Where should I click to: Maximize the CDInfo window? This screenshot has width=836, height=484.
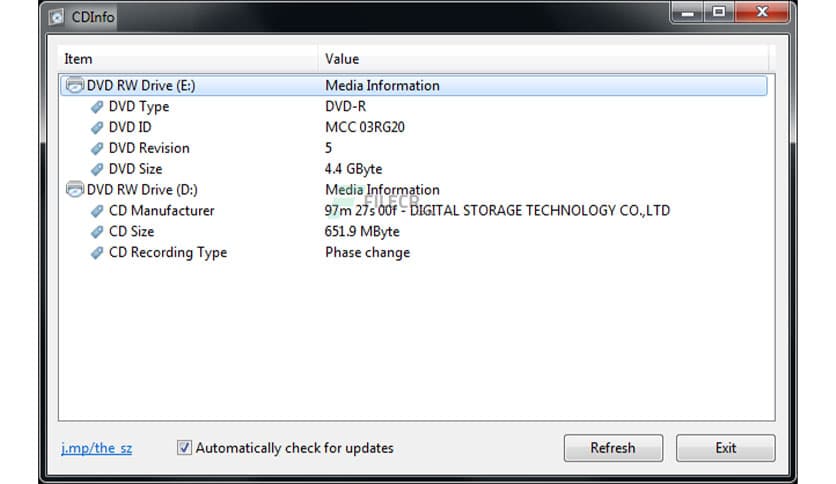719,13
